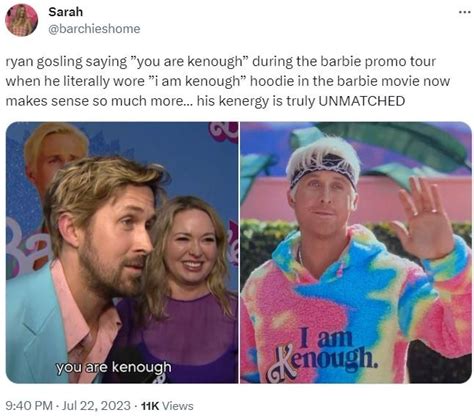The height and width of the screenshot is (418, 474).
Task: Open the display name Sarah profile link
Action: pos(65,12)
